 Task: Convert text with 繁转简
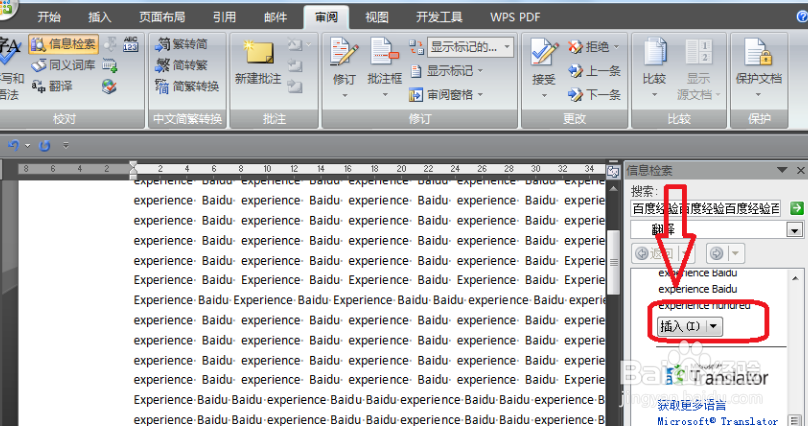(181, 44)
